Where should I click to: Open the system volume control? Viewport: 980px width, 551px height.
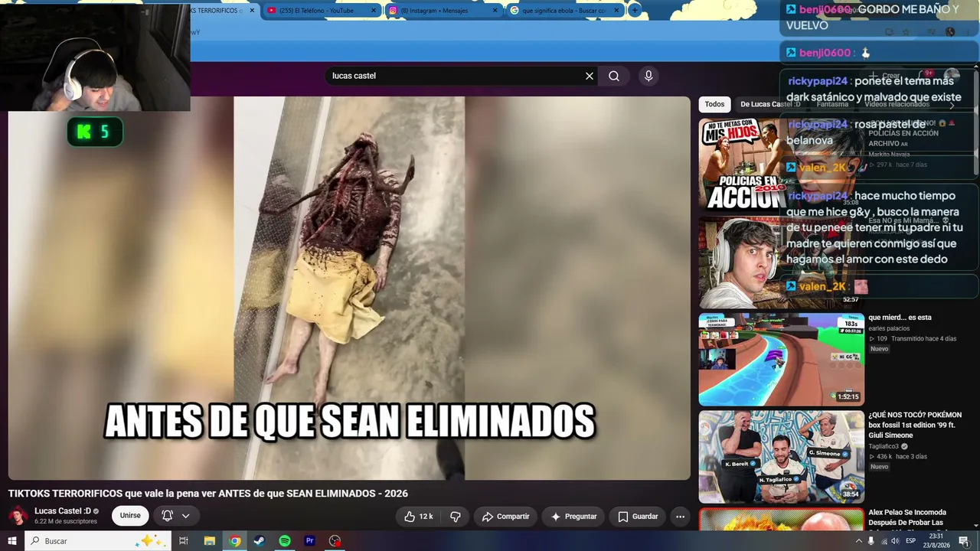[x=895, y=541]
